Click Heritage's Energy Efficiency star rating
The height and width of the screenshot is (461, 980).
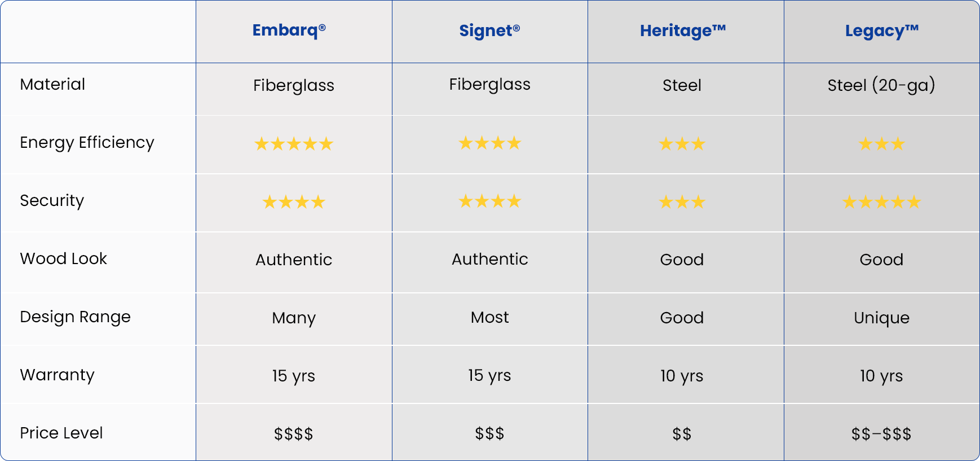click(x=682, y=144)
